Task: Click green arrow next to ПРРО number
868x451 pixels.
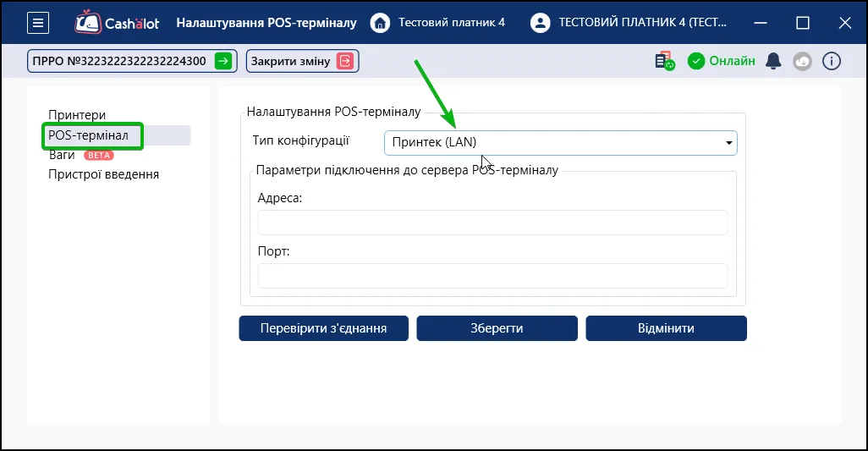Action: pos(223,61)
